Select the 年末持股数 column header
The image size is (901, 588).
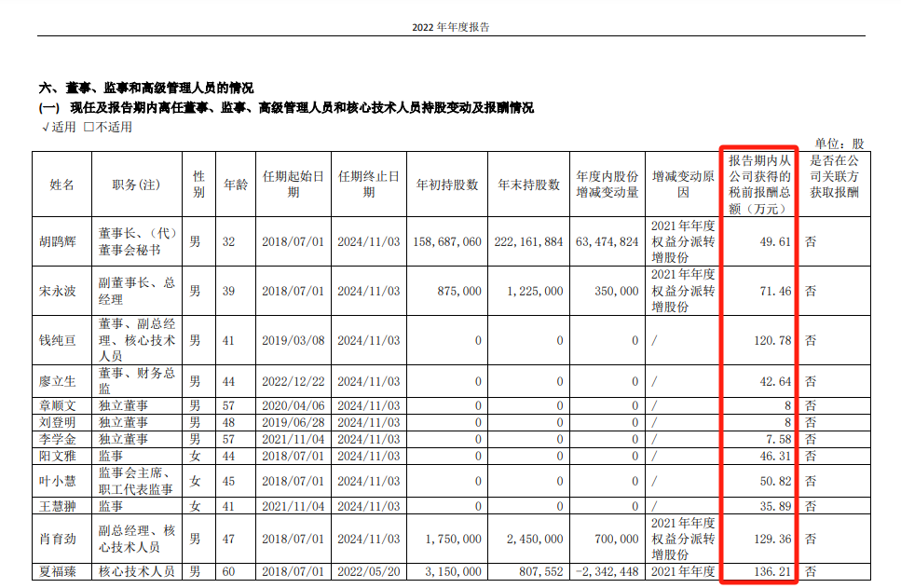(x=528, y=185)
